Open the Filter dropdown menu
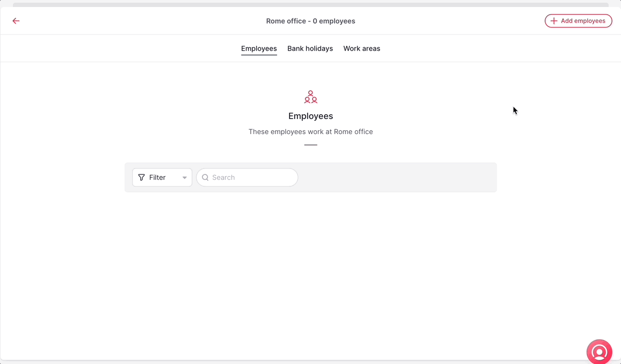 [162, 178]
